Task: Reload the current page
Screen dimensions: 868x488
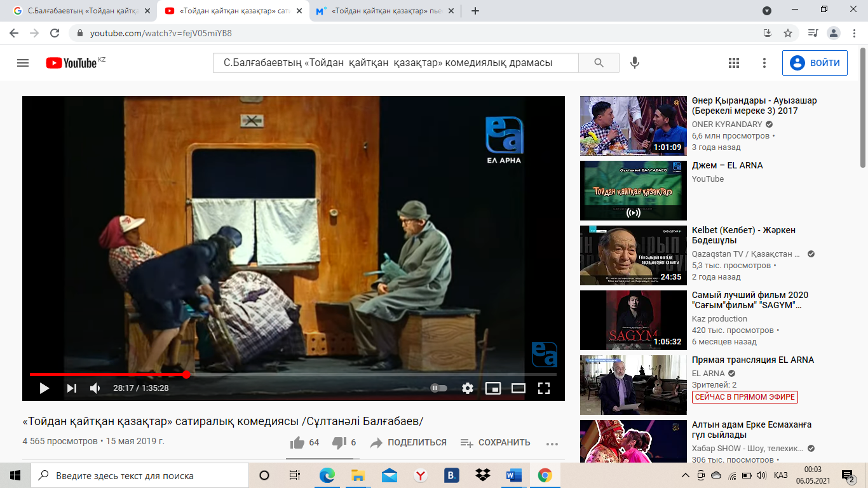Action: (x=55, y=33)
